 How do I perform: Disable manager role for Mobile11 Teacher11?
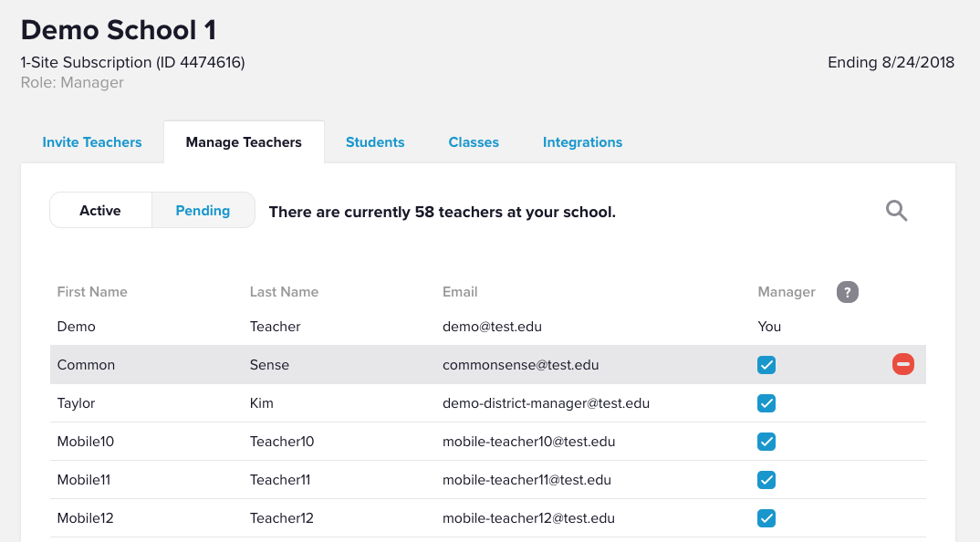pos(766,480)
